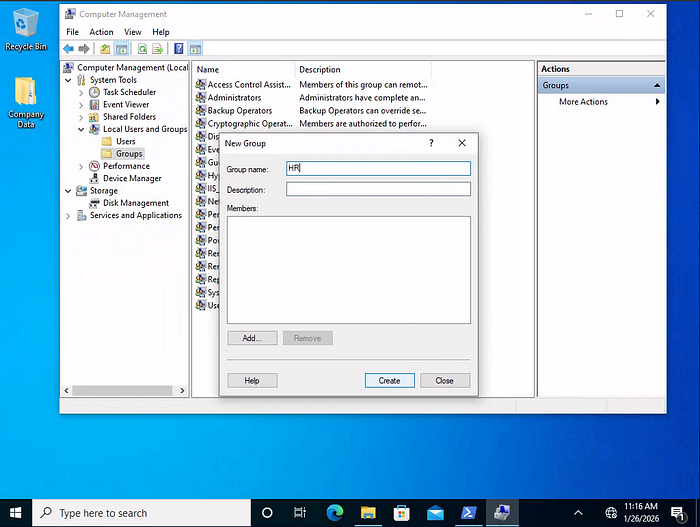
Task: Expand the Task Scheduler node
Action: pyautogui.click(x=81, y=92)
